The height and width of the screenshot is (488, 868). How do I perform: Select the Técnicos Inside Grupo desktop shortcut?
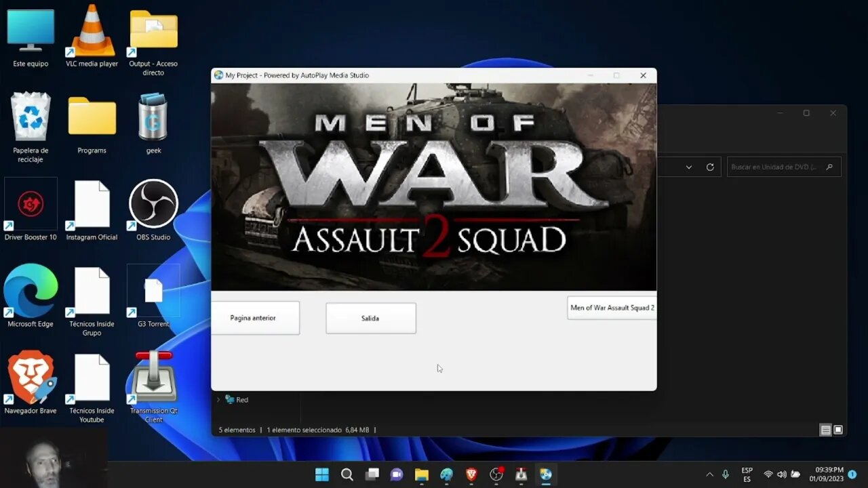tap(92, 301)
